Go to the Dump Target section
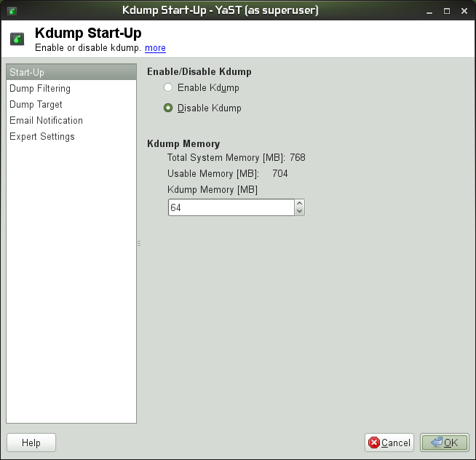The height and width of the screenshot is (460, 476). coord(71,105)
